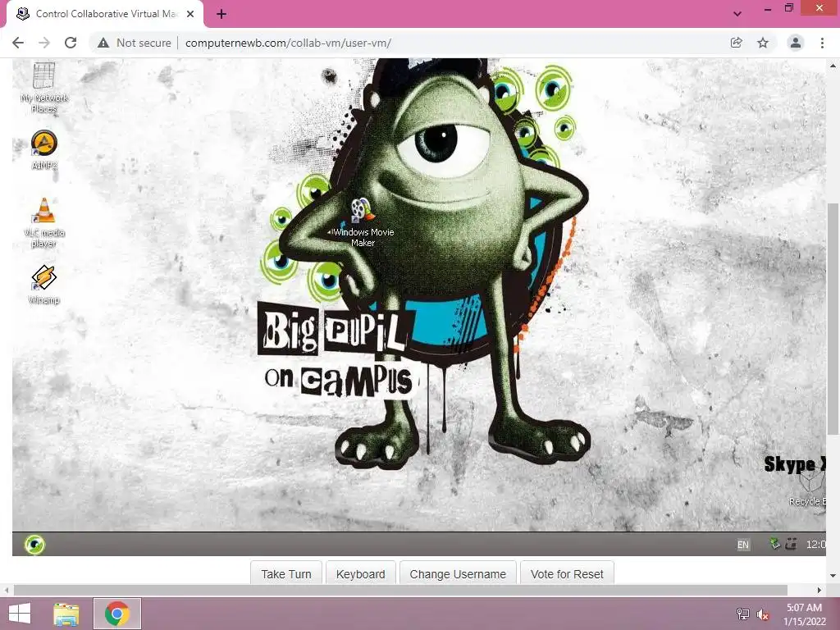Select the Control Collaborative Virtual Machines tab
The height and width of the screenshot is (630, 840).
[x=105, y=14]
